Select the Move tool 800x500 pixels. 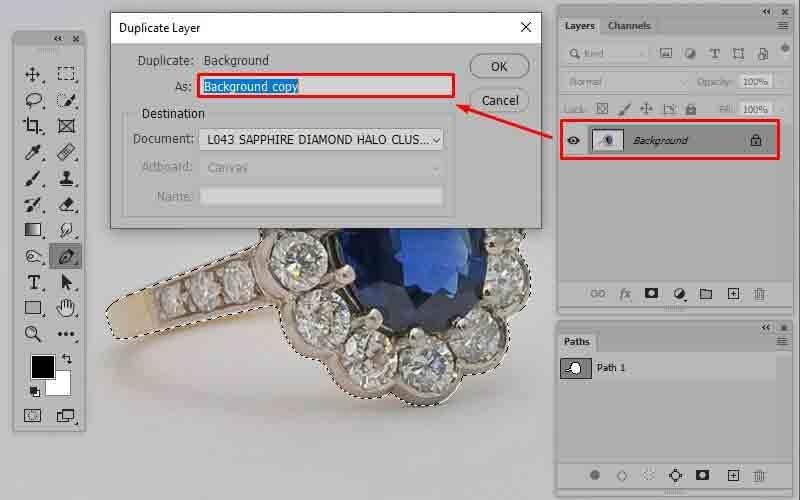(x=33, y=74)
